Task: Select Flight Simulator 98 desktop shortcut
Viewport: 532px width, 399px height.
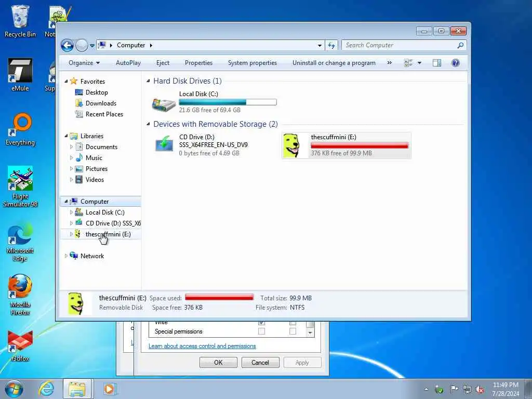Action: click(x=20, y=187)
